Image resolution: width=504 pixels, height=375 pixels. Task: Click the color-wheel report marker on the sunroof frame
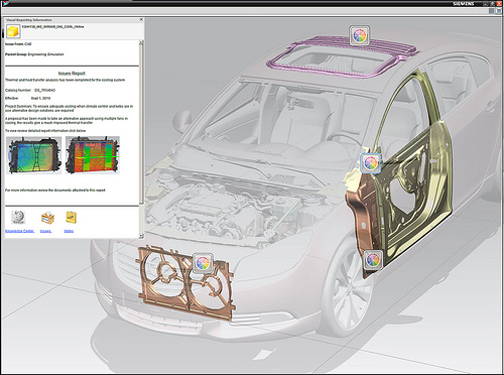coord(360,35)
